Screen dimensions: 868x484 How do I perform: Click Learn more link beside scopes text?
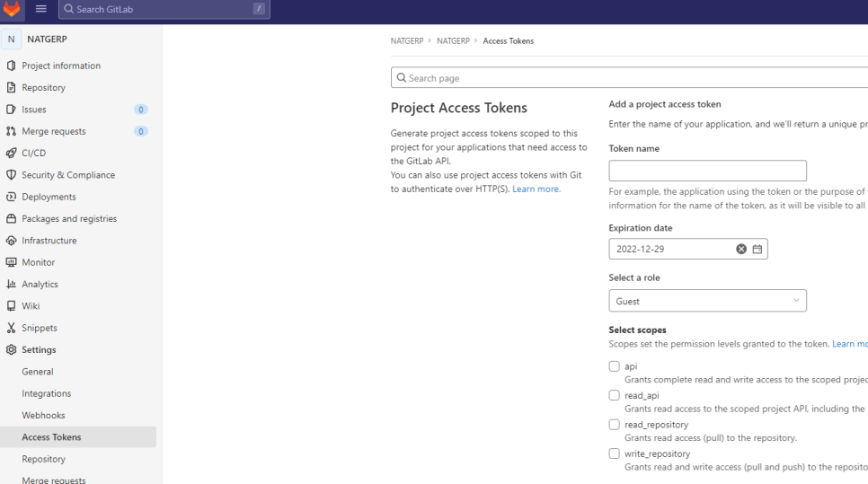(850, 344)
